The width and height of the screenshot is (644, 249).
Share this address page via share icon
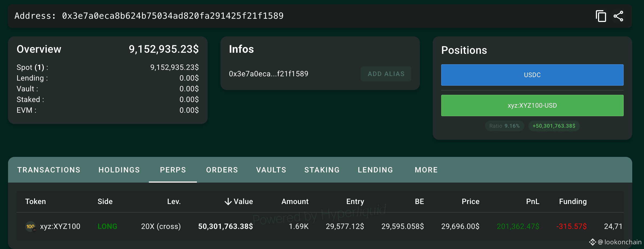tap(618, 16)
